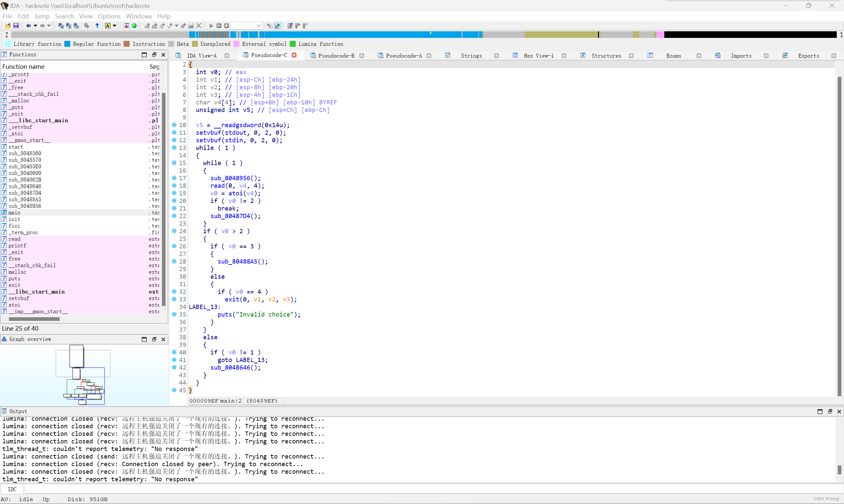Select the Functions panel icon
Screen dimensions: 844x504
pyautogui.click(x=5, y=55)
